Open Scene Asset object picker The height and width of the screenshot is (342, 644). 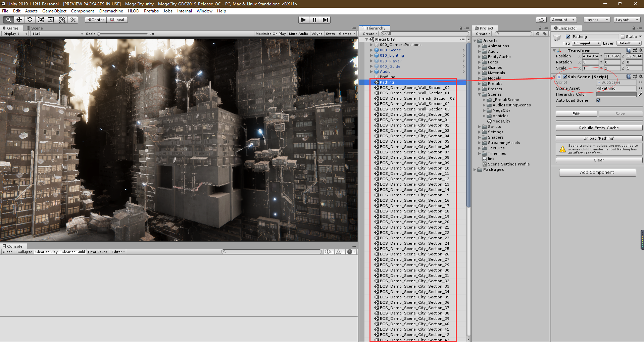click(x=640, y=88)
